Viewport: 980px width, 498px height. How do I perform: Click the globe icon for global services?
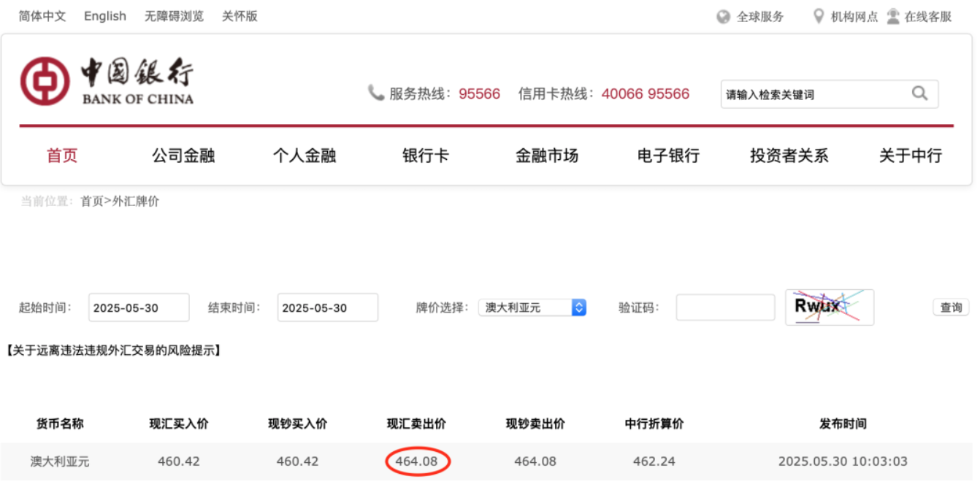pyautogui.click(x=723, y=17)
